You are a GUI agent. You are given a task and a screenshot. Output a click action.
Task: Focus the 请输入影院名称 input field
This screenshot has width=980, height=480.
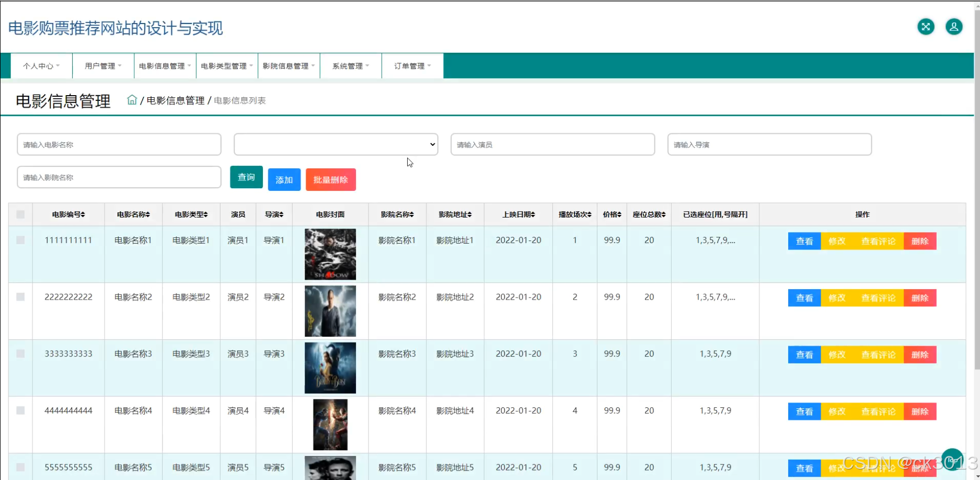(x=119, y=177)
